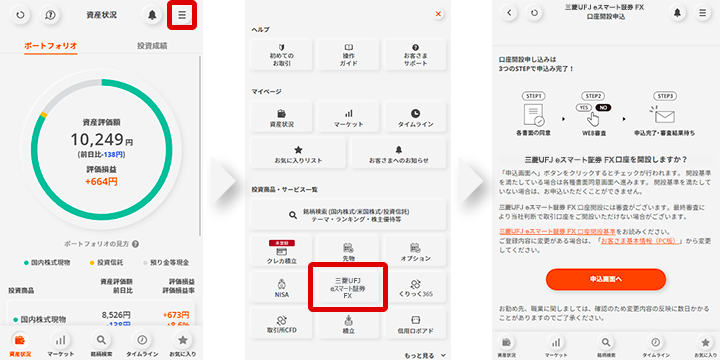The width and height of the screenshot is (720, 360).
Task: Click the 評価損益 +664円 value
Action: click(x=101, y=181)
